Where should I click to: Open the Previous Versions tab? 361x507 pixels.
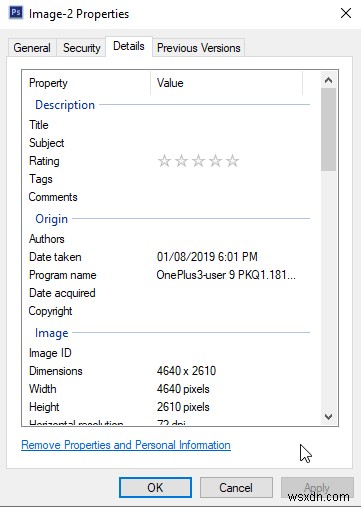click(199, 48)
